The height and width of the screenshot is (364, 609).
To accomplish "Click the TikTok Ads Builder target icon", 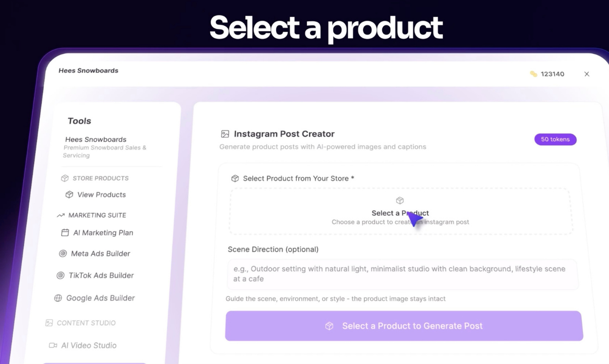I will (x=60, y=275).
